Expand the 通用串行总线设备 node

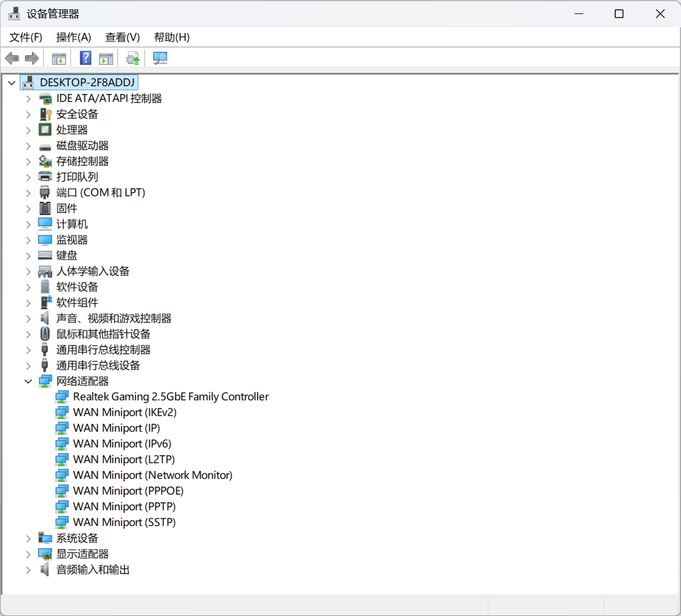(x=28, y=366)
